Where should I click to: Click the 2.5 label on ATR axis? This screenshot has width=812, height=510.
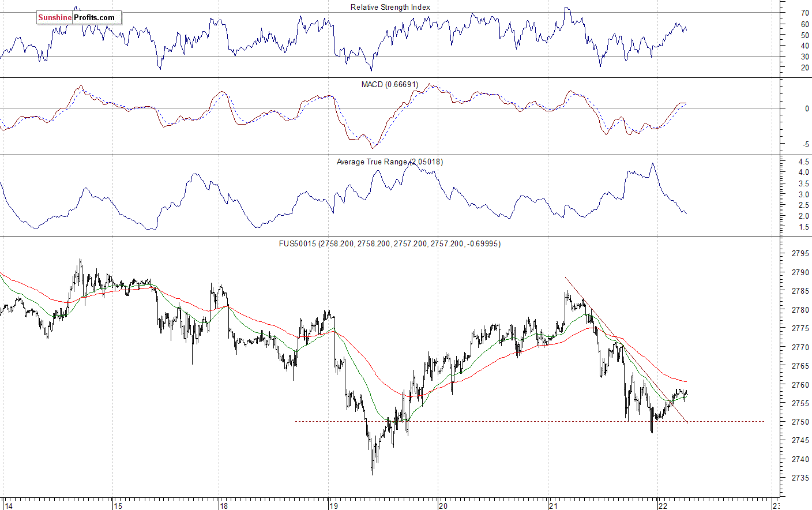pos(803,205)
